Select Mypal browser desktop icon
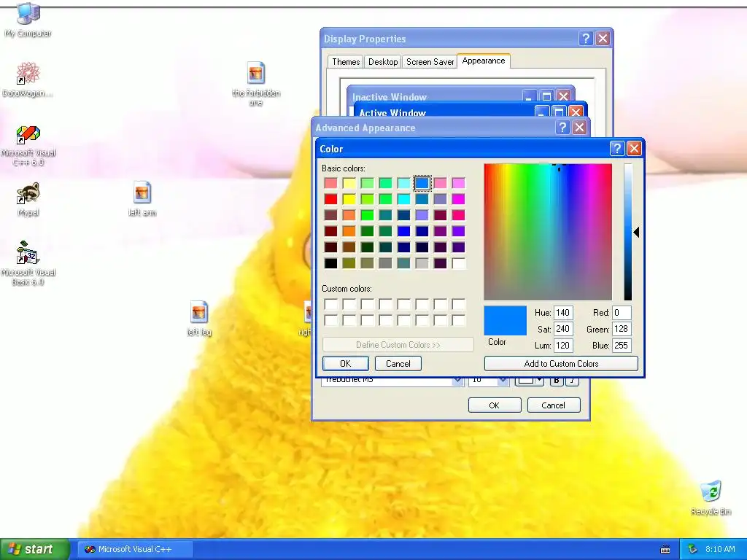The image size is (747, 560). (28, 199)
